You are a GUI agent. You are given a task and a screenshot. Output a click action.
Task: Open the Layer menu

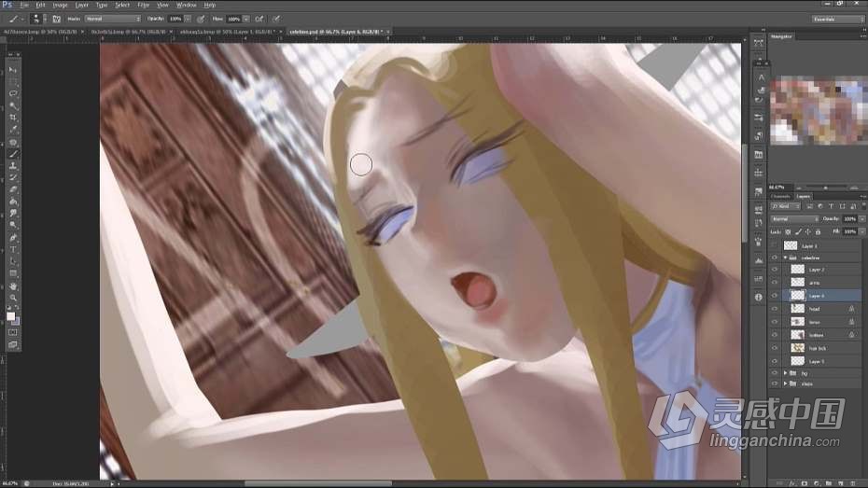tap(81, 5)
